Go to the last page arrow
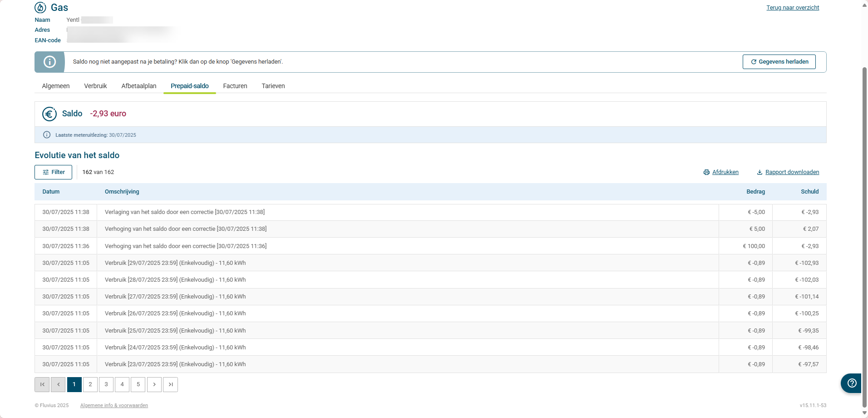This screenshot has height=418, width=868. (171, 384)
